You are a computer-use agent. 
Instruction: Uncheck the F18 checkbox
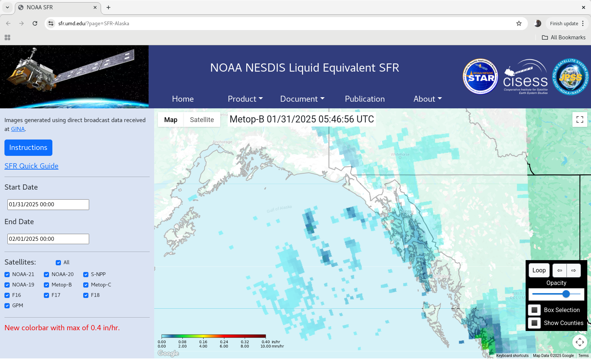click(86, 295)
